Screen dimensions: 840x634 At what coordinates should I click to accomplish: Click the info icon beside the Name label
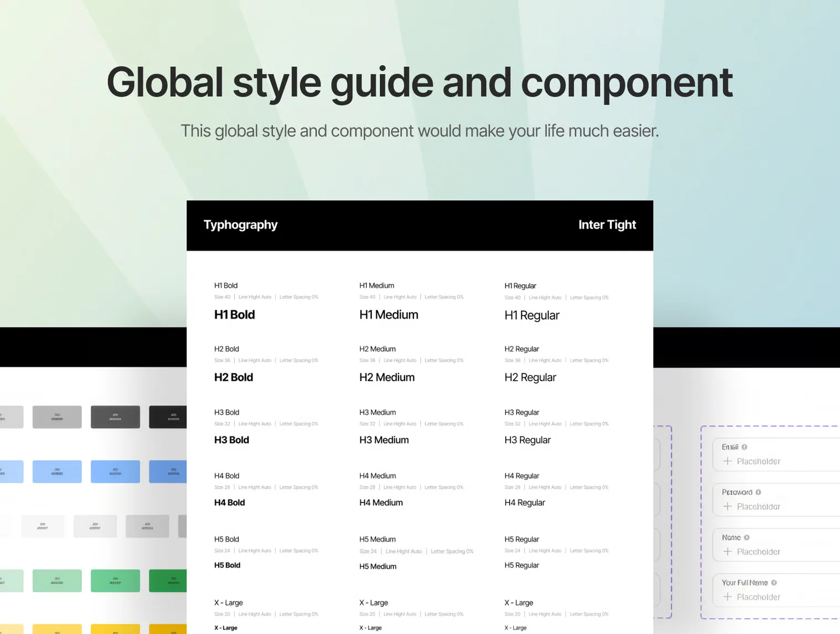pos(747,538)
